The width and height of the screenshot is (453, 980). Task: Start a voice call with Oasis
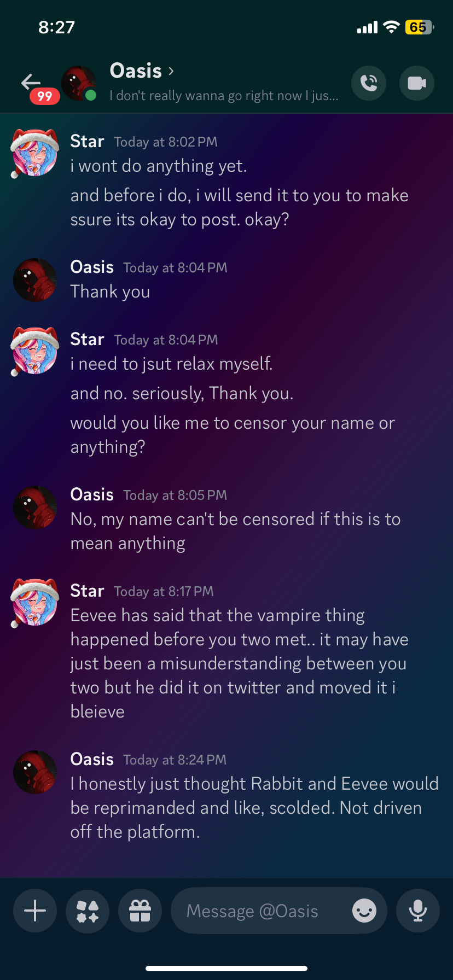(369, 83)
